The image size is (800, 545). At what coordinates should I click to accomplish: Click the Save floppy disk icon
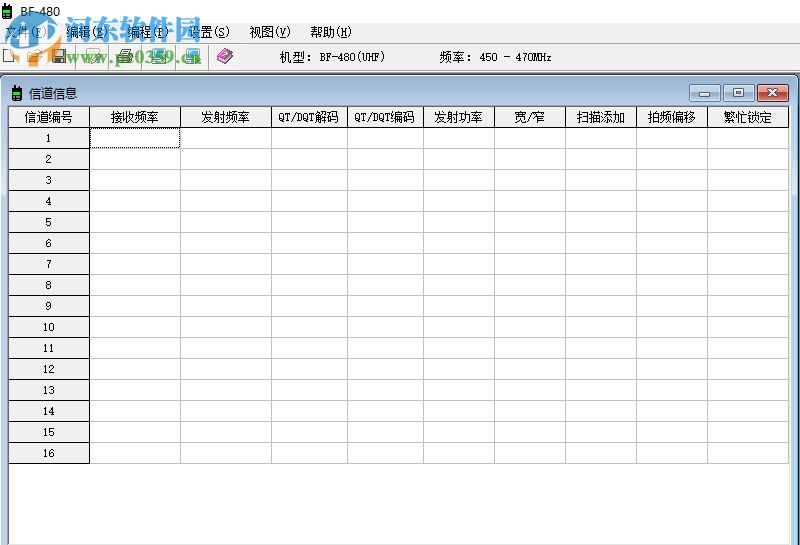click(x=59, y=56)
